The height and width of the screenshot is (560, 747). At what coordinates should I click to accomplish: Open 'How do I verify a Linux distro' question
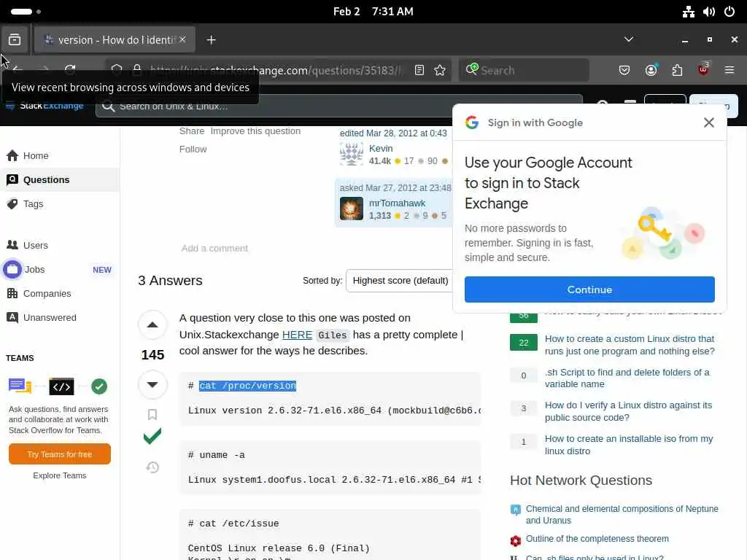pyautogui.click(x=628, y=411)
